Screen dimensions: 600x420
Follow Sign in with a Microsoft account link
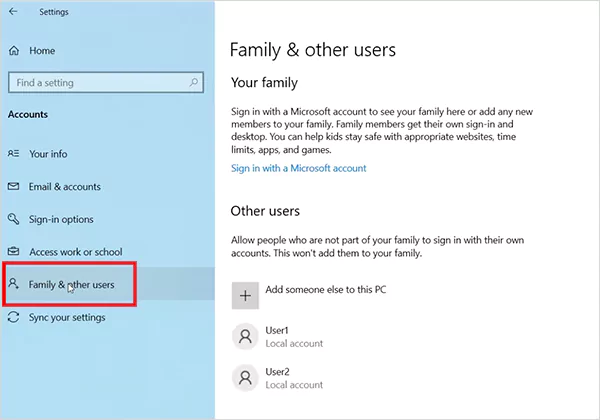(298, 168)
